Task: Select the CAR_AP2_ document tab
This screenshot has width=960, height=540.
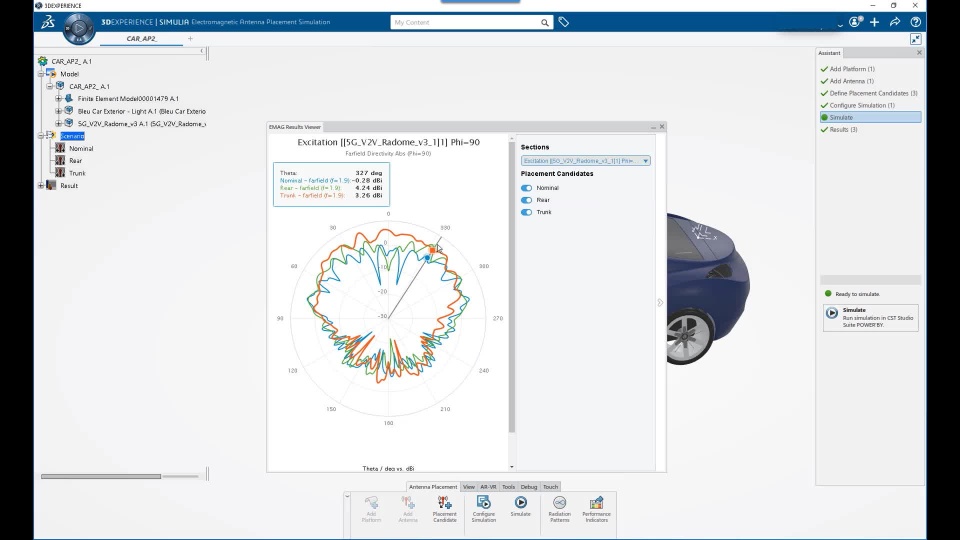Action: coord(141,39)
